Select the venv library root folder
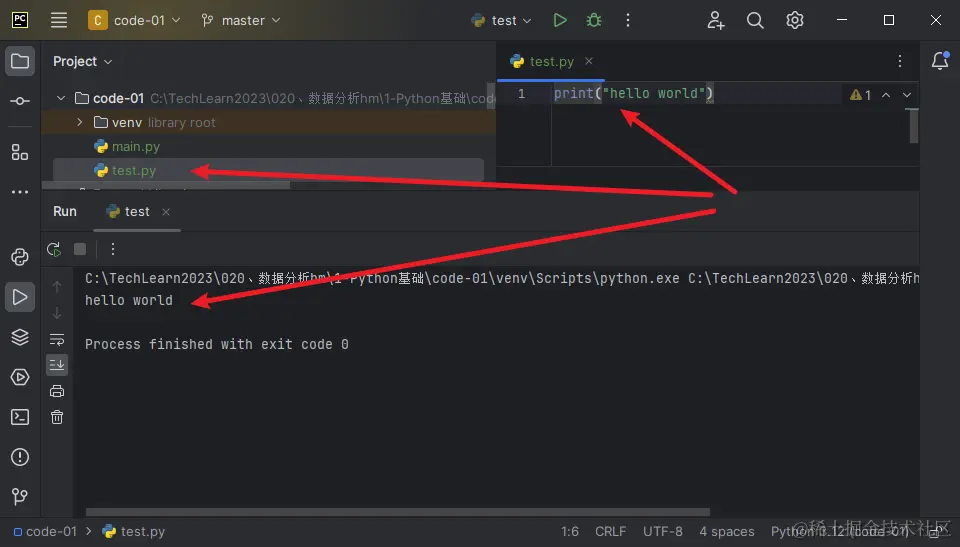Image resolution: width=960 pixels, height=547 pixels. pyautogui.click(x=154, y=123)
